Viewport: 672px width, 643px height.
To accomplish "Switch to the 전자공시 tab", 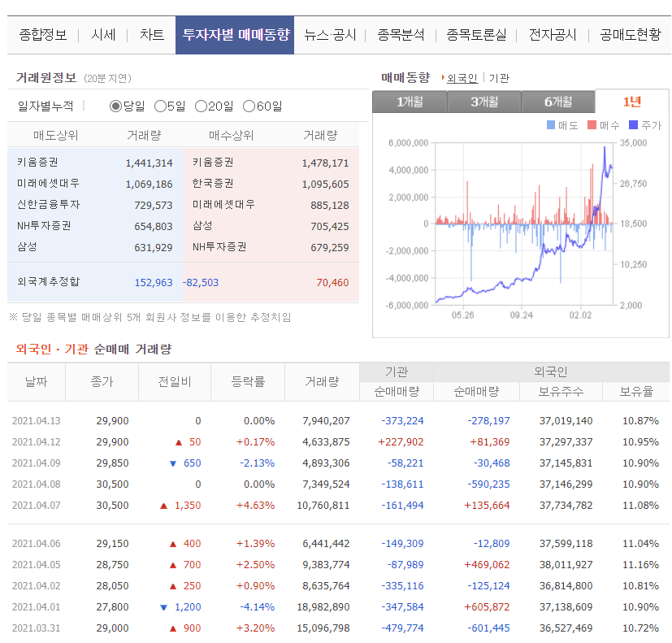I will (x=553, y=35).
